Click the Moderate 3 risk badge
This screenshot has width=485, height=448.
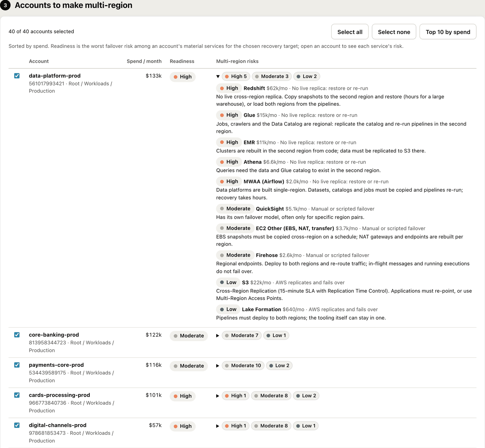click(x=272, y=76)
